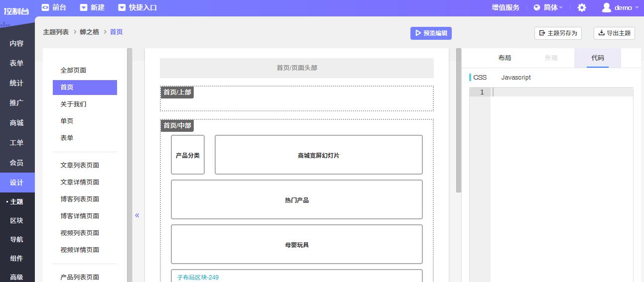Select the 热门产品 block
Screen dimensions: 644x282
click(x=297, y=199)
